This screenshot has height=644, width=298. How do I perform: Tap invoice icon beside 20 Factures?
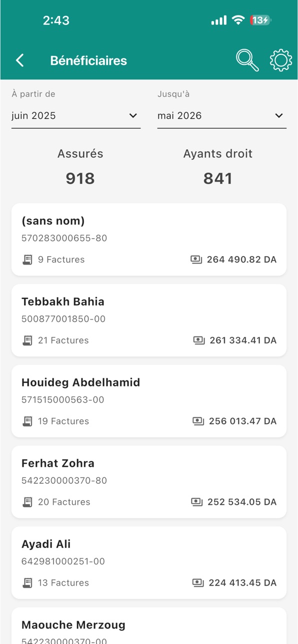pos(27,502)
